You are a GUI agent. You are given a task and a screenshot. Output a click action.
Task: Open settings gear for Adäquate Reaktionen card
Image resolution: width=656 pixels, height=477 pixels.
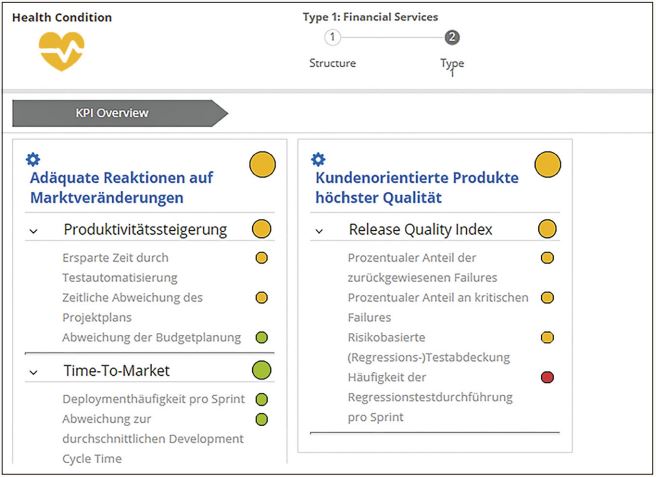(33, 159)
